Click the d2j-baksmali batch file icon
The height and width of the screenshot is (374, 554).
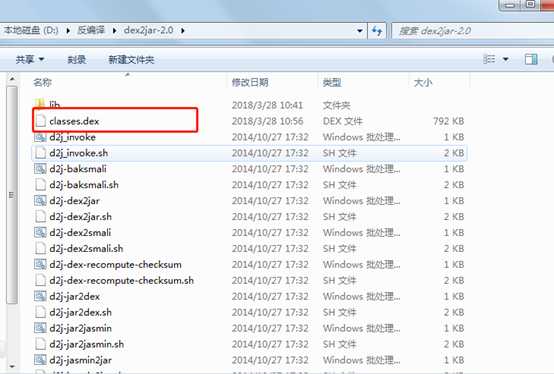tap(40, 169)
